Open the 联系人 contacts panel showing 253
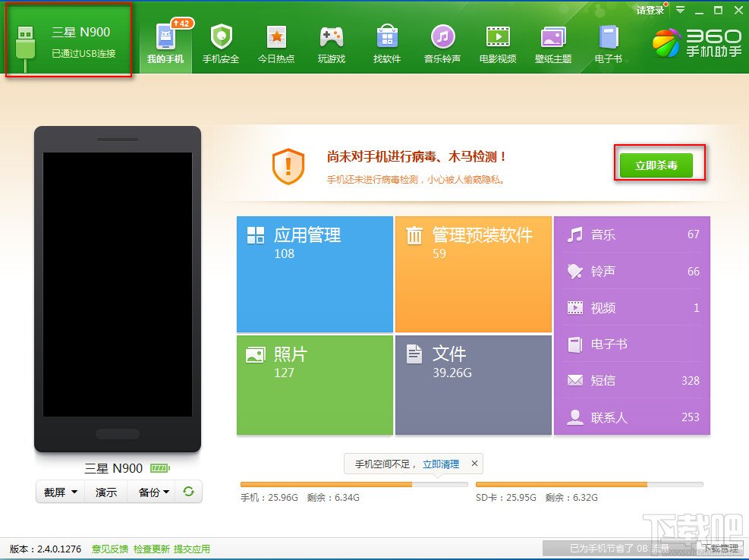Image resolution: width=749 pixels, height=560 pixels. [632, 417]
